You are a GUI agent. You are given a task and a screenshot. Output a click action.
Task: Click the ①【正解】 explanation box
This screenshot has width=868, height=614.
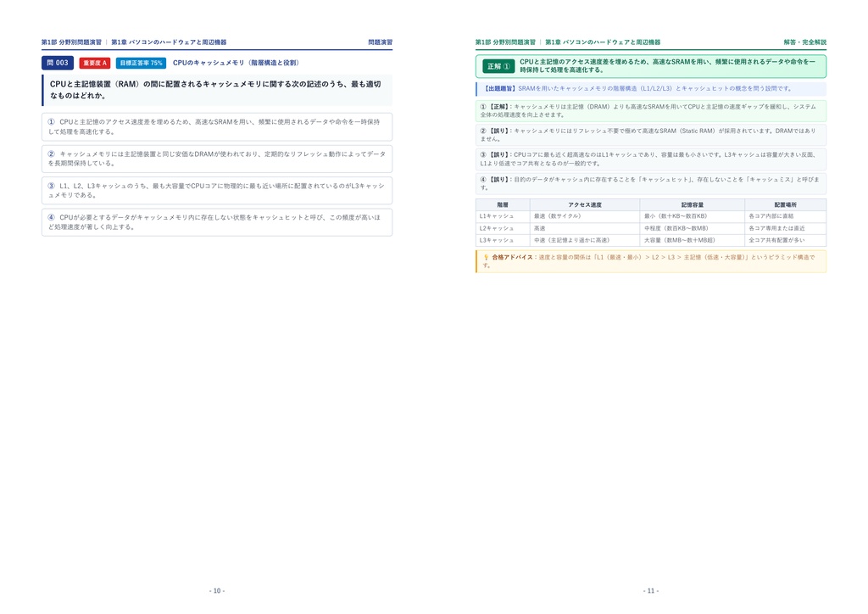pyautogui.click(x=651, y=111)
